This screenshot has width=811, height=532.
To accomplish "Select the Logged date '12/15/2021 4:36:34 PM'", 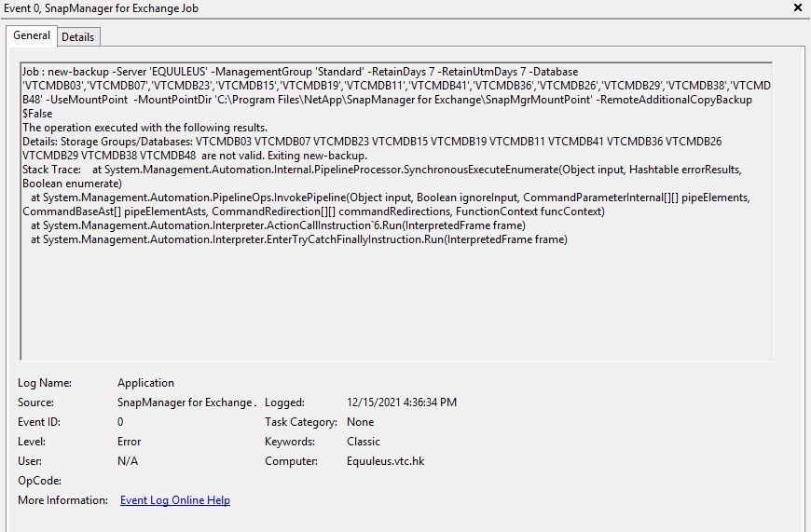I will point(402,402).
